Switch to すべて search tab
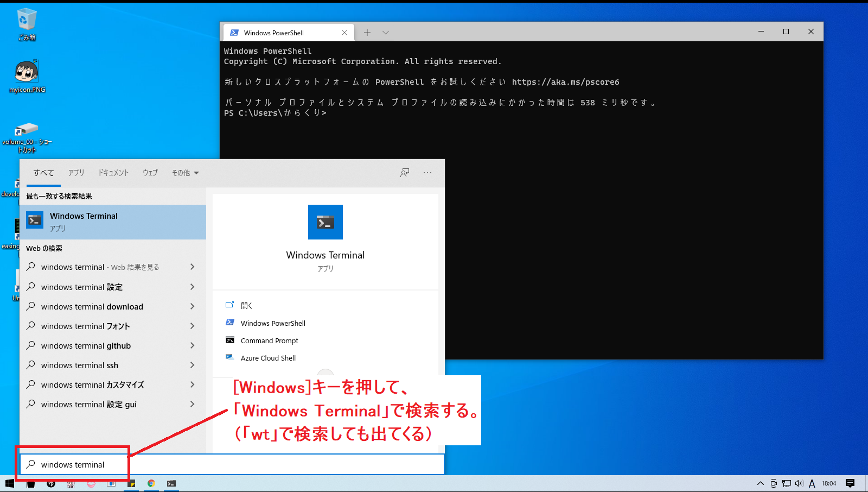Viewport: 868px width, 492px height. 43,173
